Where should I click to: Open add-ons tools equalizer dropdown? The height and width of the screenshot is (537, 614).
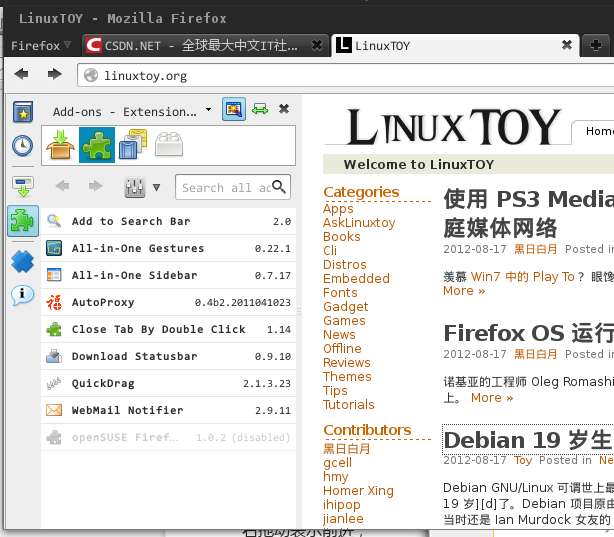click(x=142, y=187)
